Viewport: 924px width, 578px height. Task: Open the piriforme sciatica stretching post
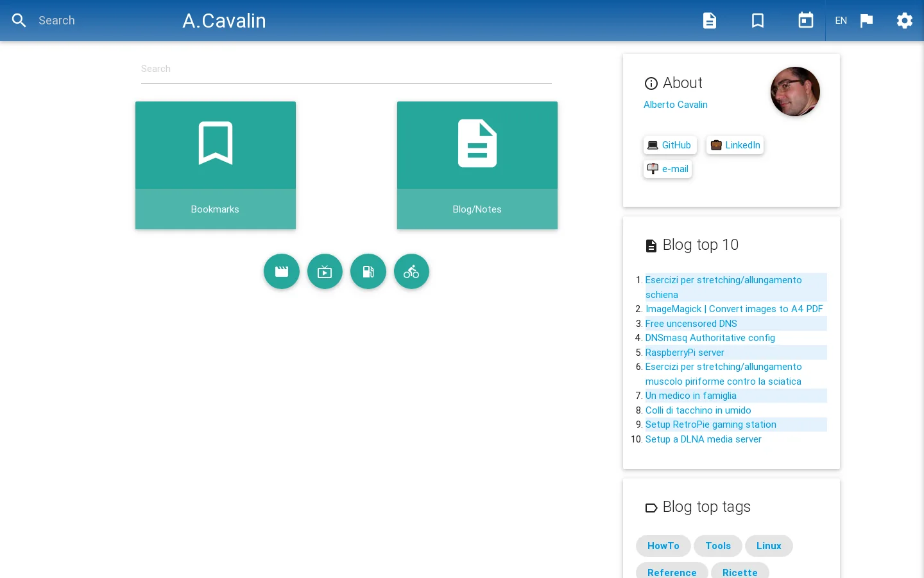tap(723, 374)
